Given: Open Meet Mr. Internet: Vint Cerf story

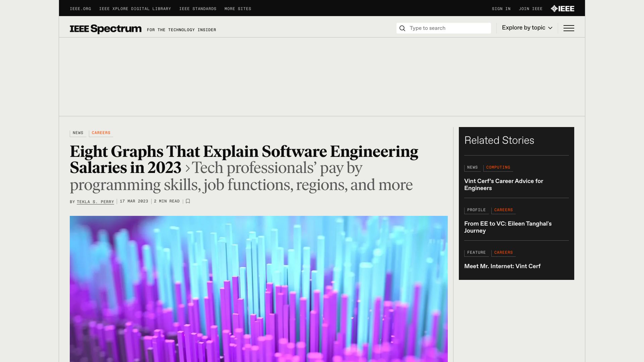Looking at the screenshot, I should [x=502, y=266].
